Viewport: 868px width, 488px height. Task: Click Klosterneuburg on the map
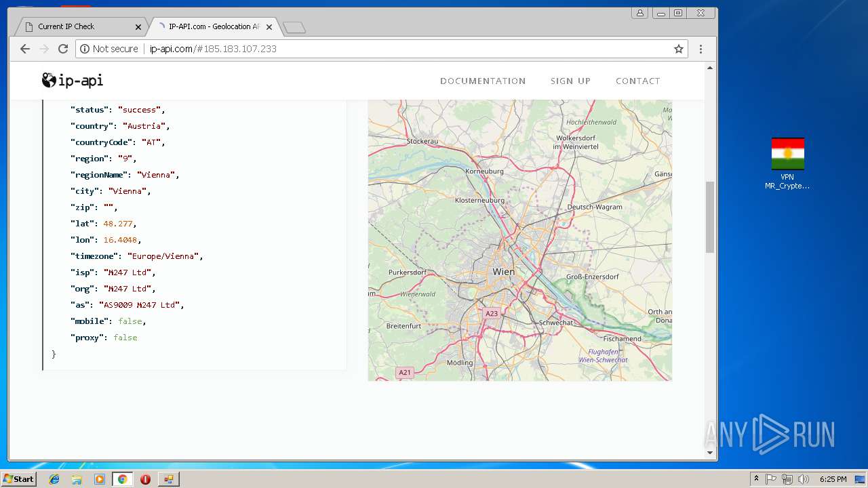pos(479,200)
